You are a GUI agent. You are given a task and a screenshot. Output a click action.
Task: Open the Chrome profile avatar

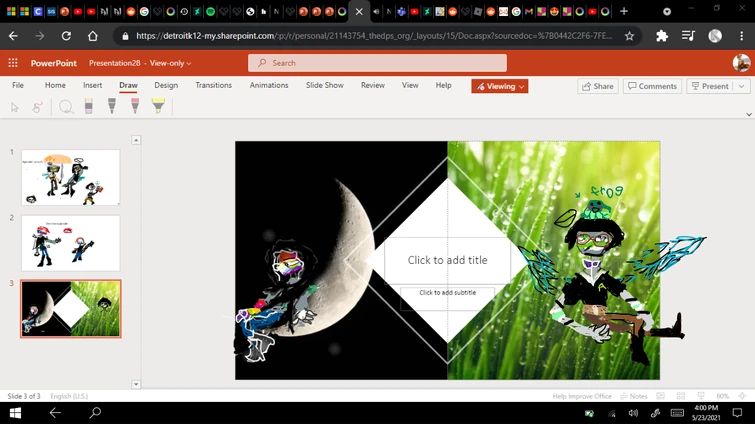[715, 36]
